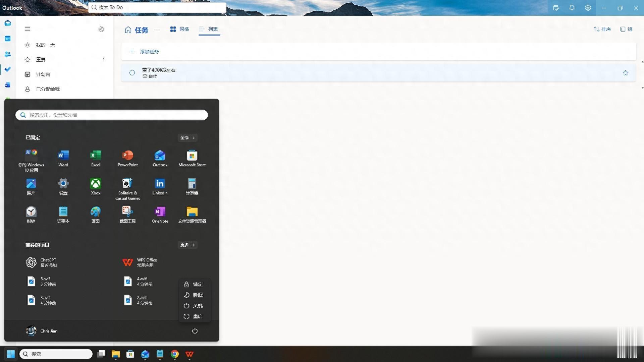Screen dimensions: 644x362
Task: Switch to the 网格 view
Action: point(179,29)
